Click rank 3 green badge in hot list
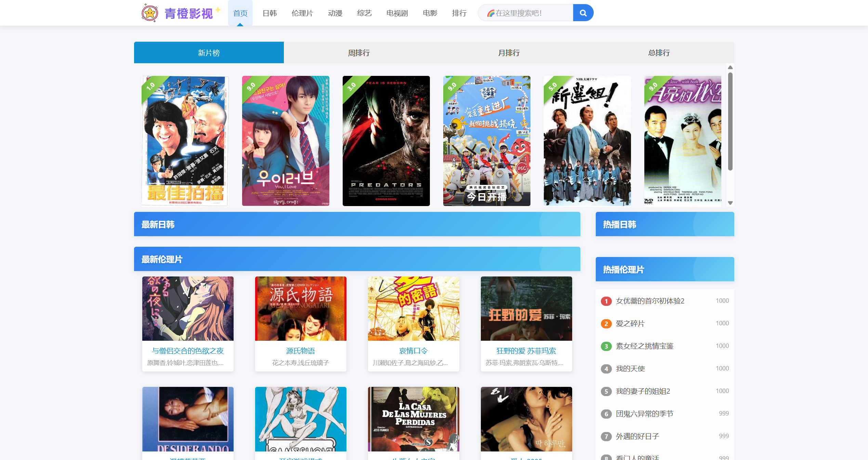 pyautogui.click(x=606, y=346)
